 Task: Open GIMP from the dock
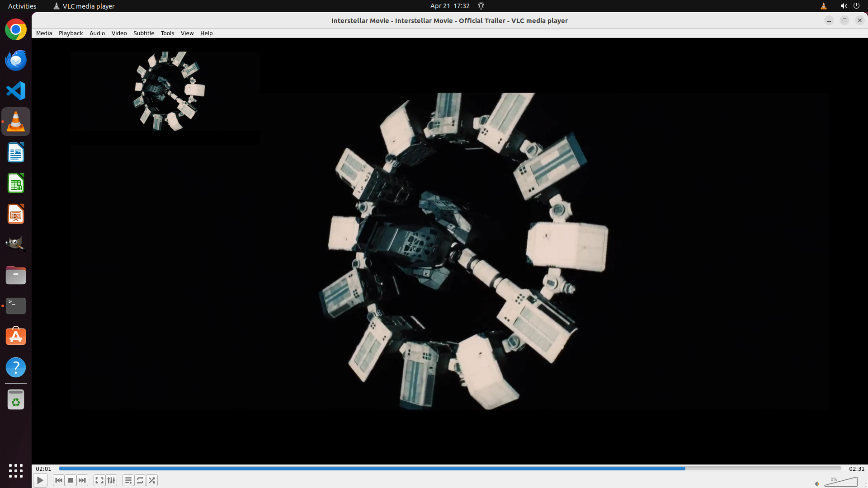point(16,244)
